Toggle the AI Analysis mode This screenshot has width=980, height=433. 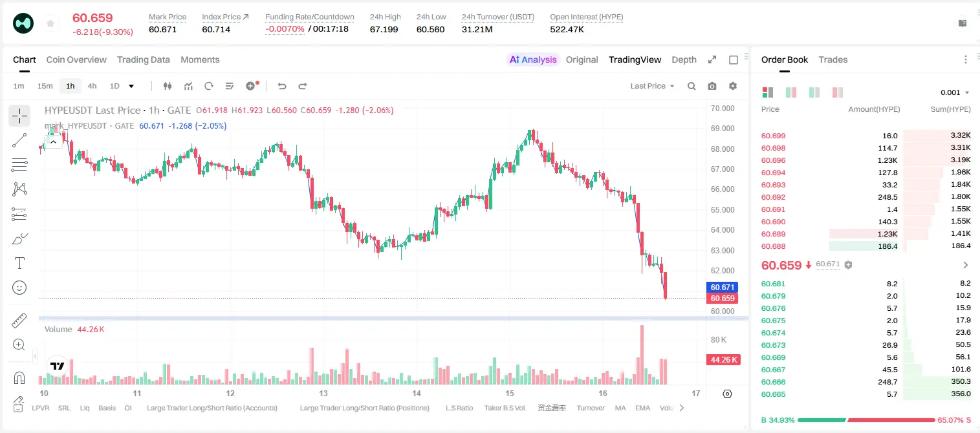(533, 59)
